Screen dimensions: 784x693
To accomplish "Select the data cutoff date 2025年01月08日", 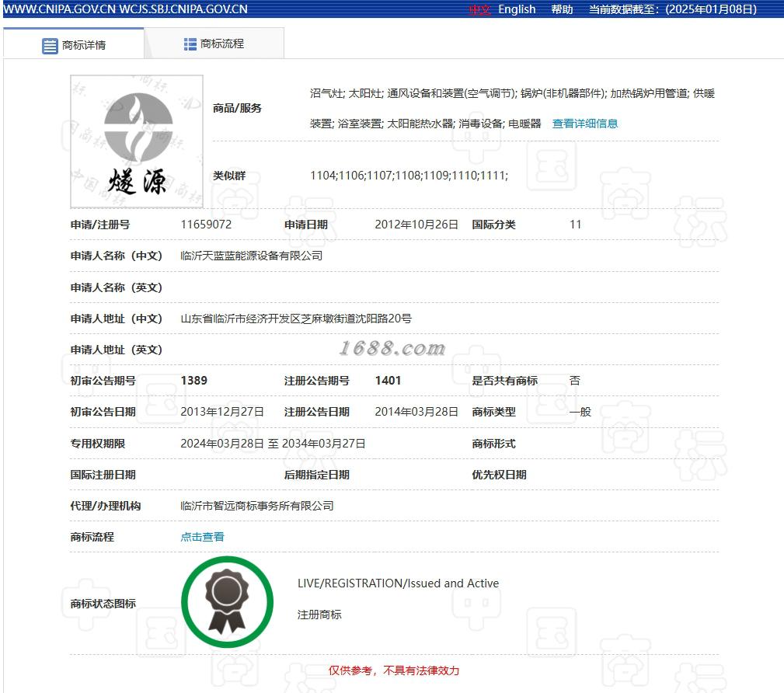I will tap(711, 9).
